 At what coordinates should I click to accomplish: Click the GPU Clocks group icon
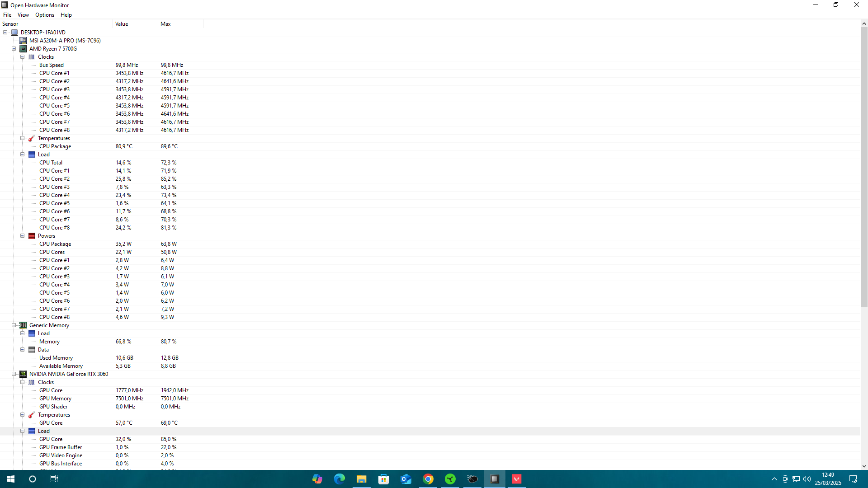(32, 382)
